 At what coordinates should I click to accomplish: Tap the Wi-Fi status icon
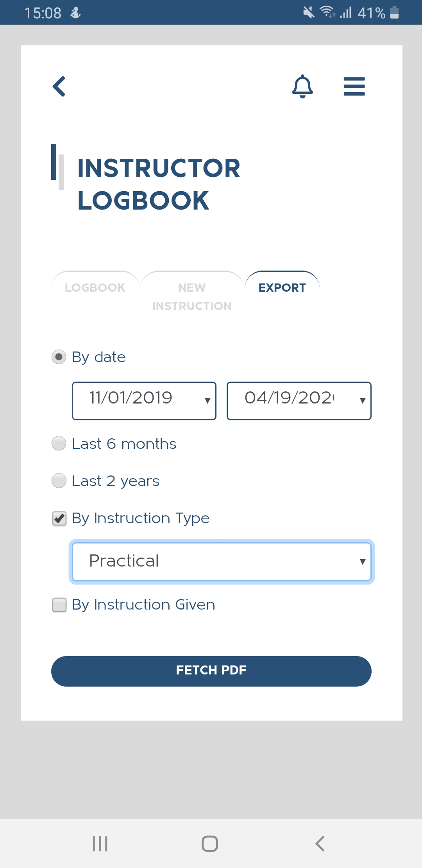point(327,12)
